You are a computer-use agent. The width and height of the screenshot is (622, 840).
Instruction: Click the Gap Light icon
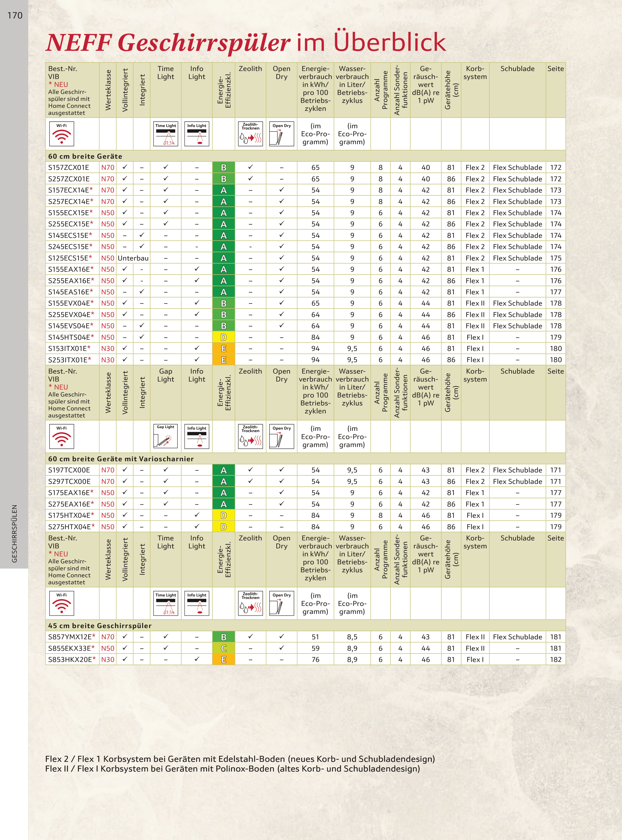click(166, 436)
